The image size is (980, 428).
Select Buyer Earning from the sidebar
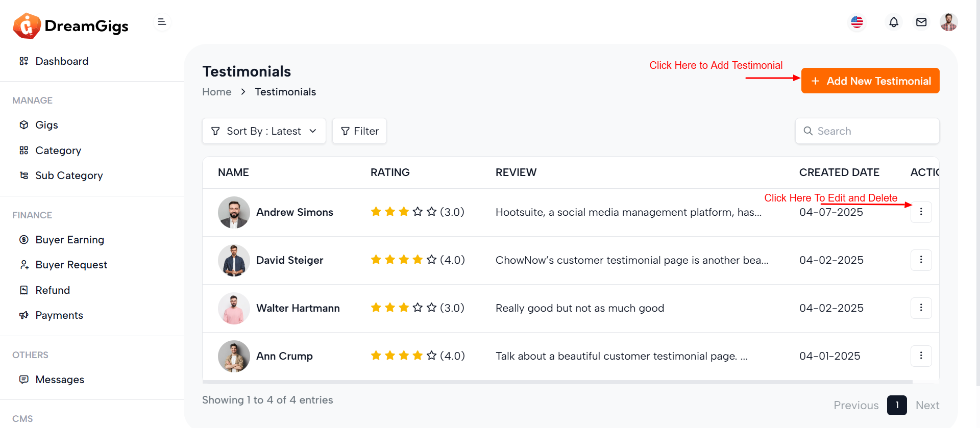[x=69, y=240]
